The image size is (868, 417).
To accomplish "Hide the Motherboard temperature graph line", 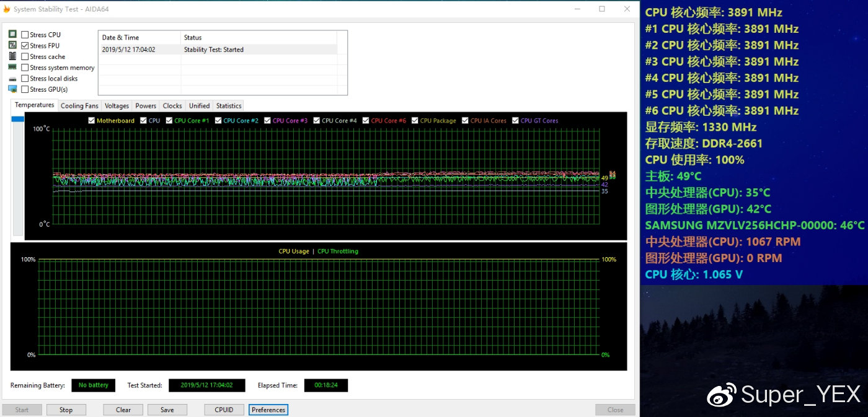I will point(92,121).
